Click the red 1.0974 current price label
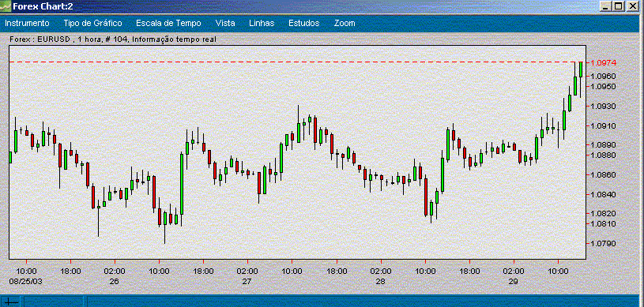Viewport: 644px width, 307px height. (x=604, y=63)
